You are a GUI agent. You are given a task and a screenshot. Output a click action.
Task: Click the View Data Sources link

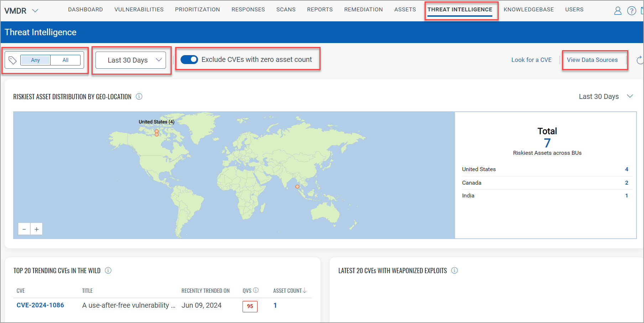point(592,60)
